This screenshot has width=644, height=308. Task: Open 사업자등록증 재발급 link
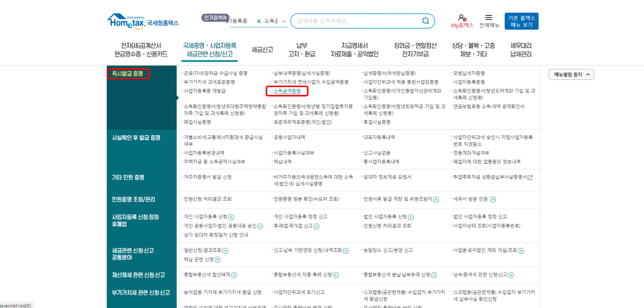(x=205, y=91)
